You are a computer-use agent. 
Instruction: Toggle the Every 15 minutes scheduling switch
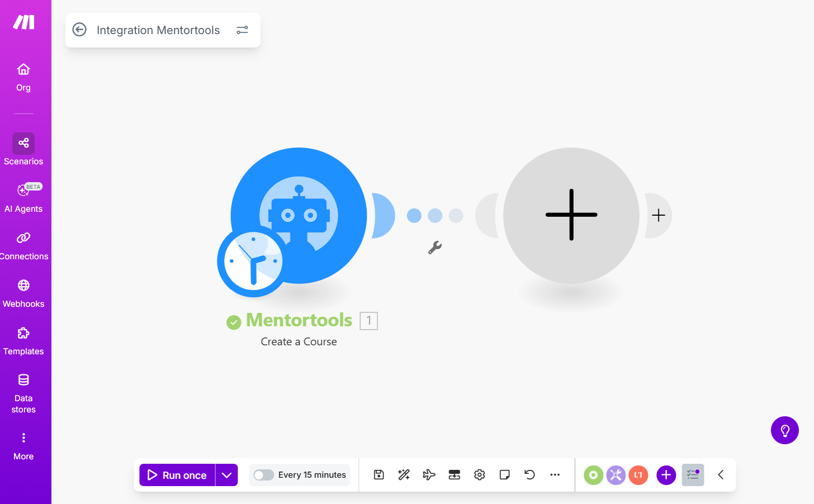coord(263,475)
